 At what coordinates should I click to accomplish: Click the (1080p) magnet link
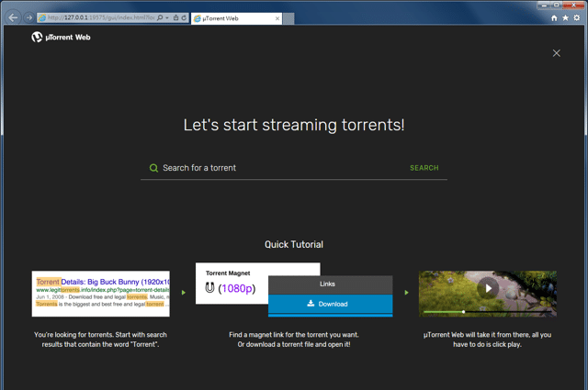point(237,288)
